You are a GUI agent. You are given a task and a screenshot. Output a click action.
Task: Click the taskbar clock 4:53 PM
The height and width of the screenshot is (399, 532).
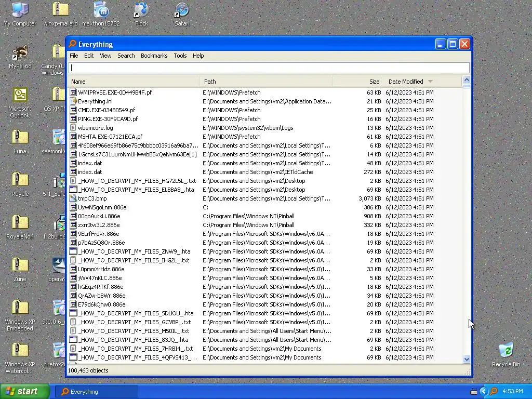[512, 392]
